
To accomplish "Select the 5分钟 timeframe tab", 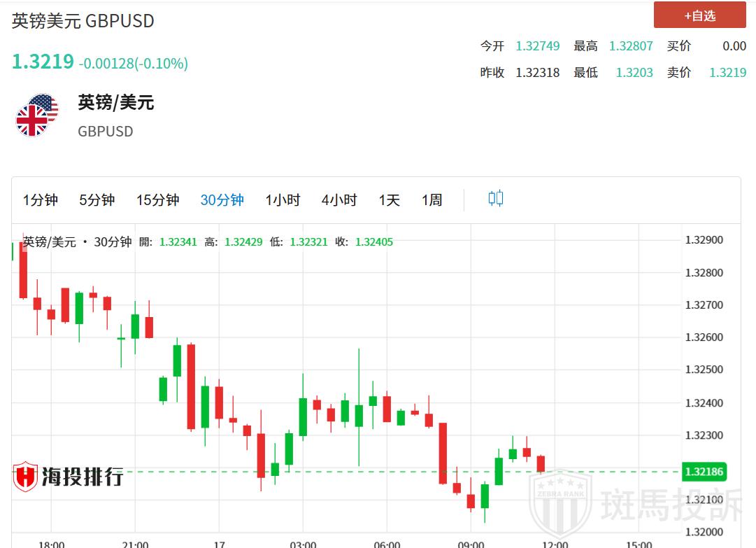I will click(x=97, y=200).
